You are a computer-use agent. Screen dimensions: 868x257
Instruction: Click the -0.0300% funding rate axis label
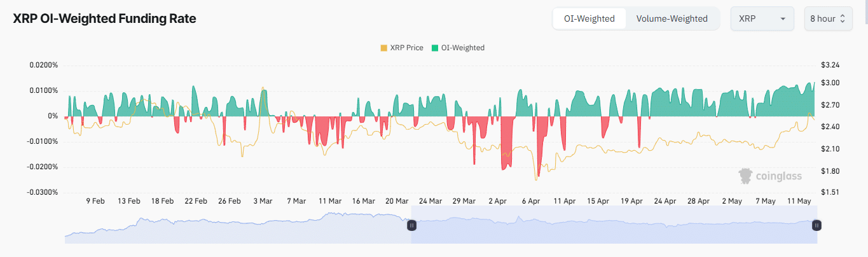tap(43, 192)
